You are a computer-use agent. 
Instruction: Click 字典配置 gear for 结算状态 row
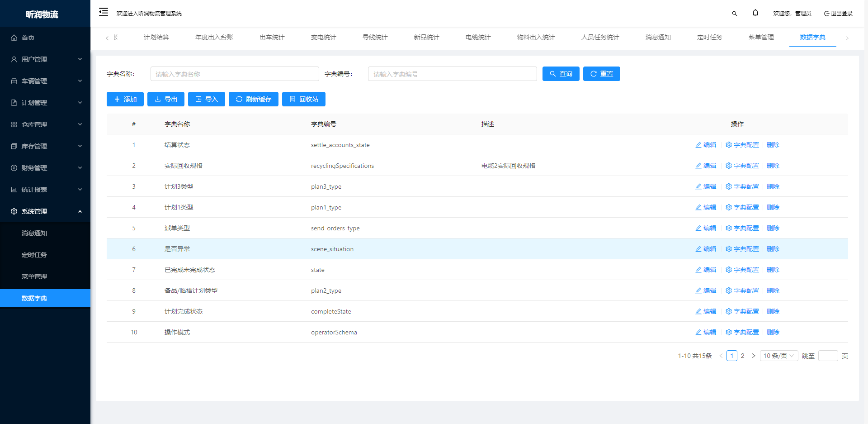click(742, 145)
